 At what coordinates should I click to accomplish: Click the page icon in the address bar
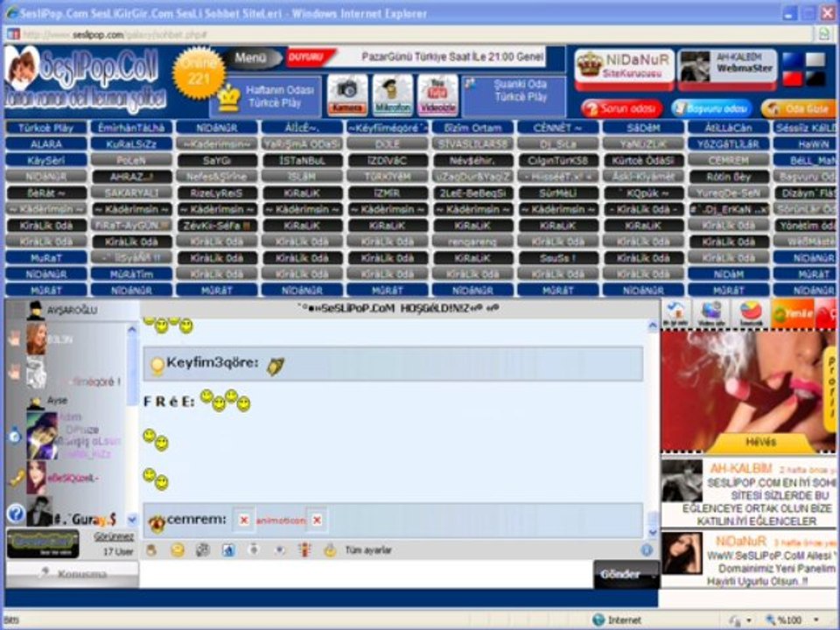tap(13, 35)
